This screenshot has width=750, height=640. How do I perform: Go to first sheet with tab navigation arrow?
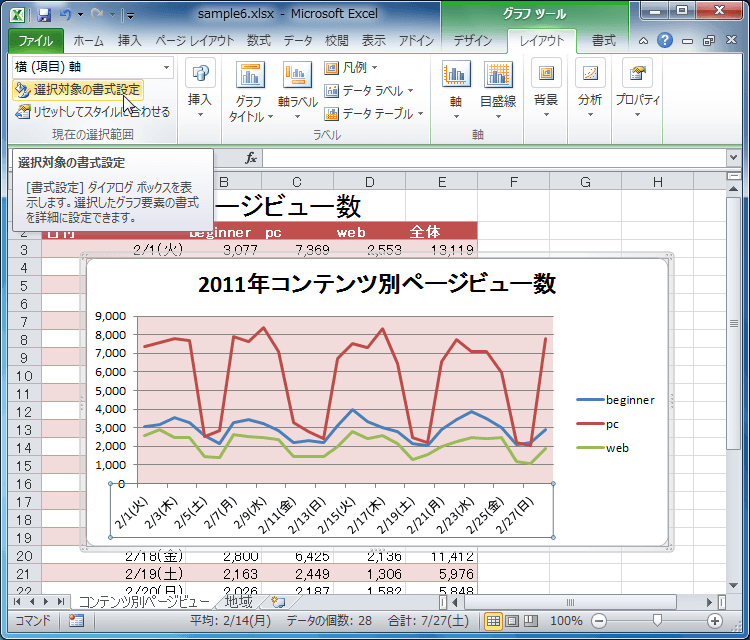[x=17, y=601]
